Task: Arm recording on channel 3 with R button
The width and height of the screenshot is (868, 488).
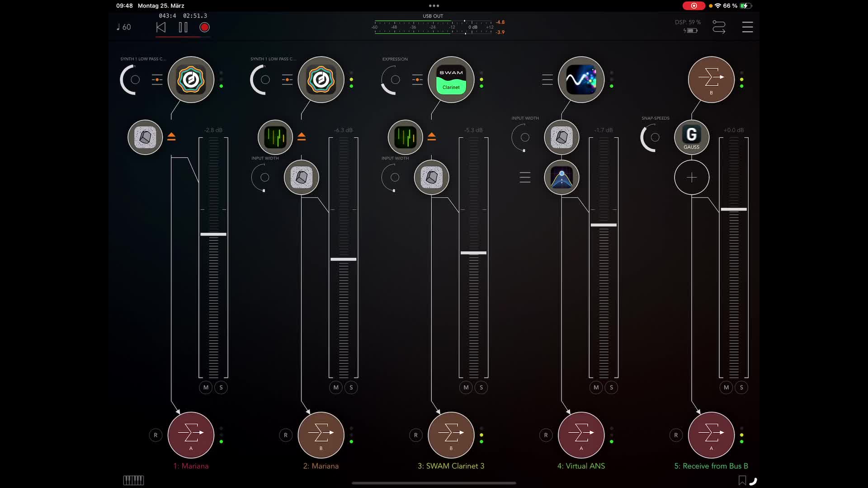Action: click(416, 435)
